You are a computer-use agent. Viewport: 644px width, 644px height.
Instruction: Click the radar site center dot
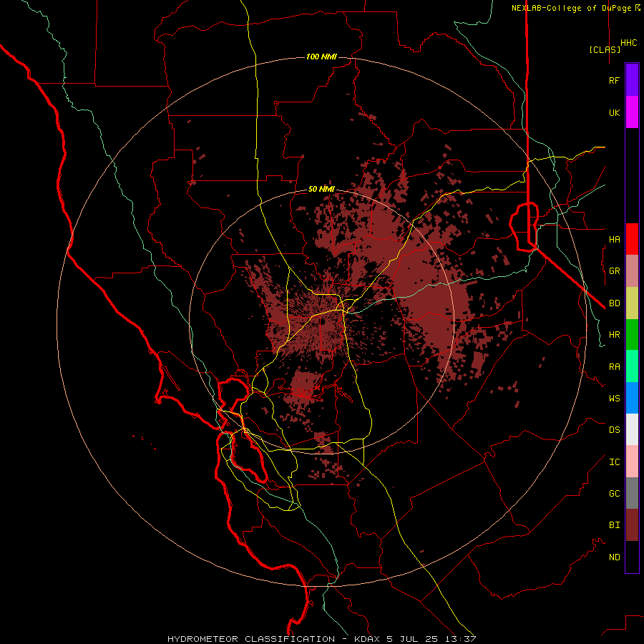tap(322, 322)
